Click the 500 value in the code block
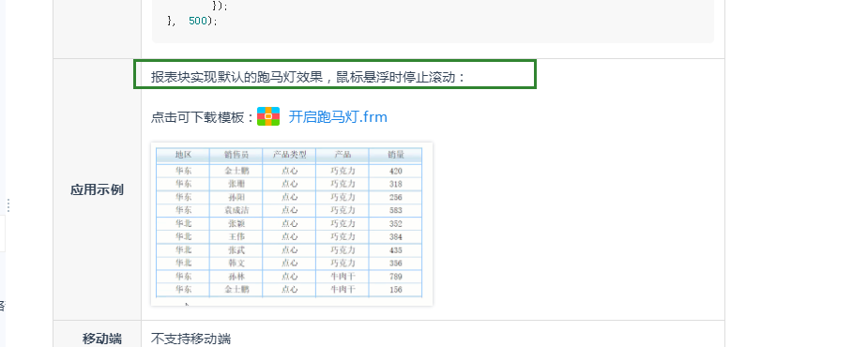The image size is (868, 347). 197,21
